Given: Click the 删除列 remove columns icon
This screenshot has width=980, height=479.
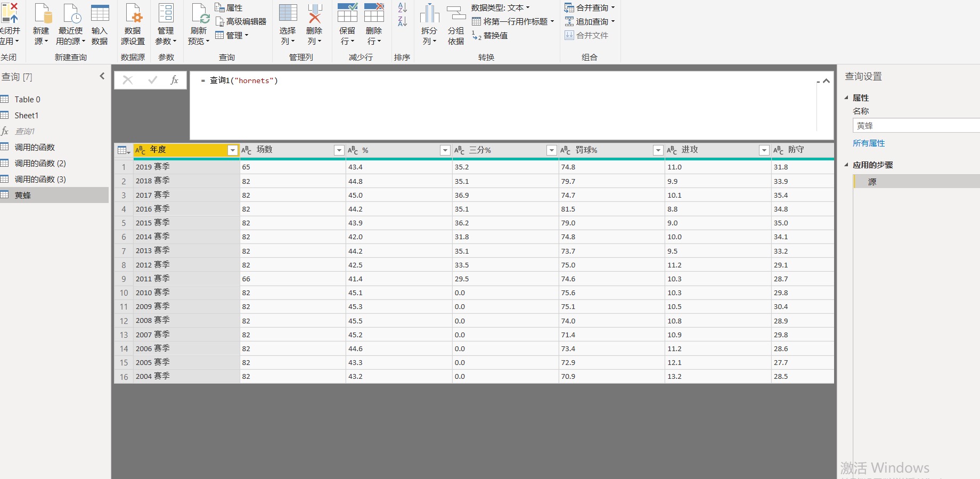Looking at the screenshot, I should [x=314, y=14].
